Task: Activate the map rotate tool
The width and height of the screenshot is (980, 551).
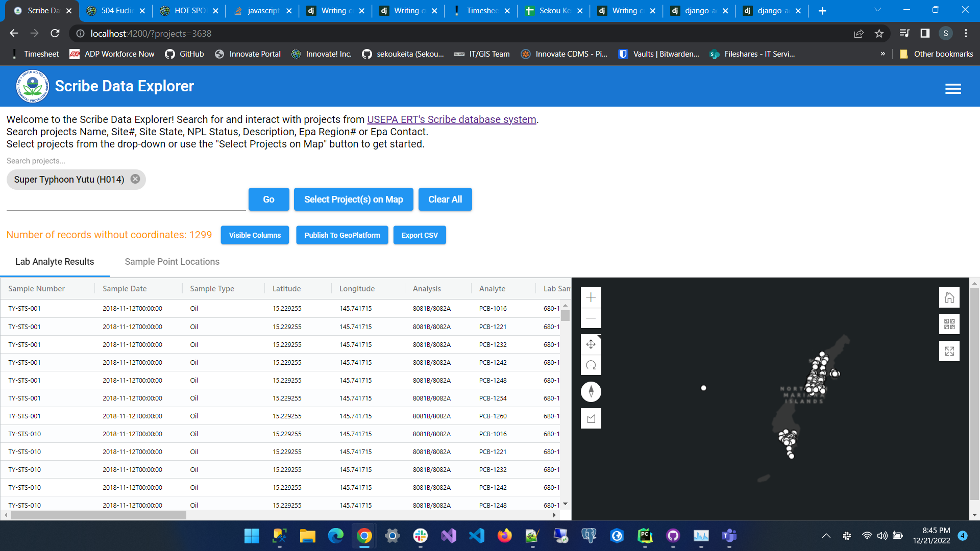Action: coord(591,365)
